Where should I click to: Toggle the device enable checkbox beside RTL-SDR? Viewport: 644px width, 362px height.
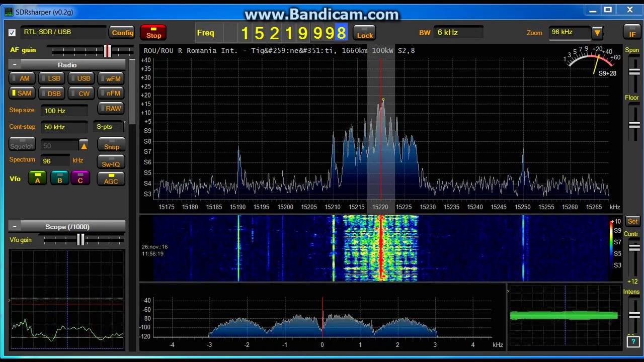12,33
